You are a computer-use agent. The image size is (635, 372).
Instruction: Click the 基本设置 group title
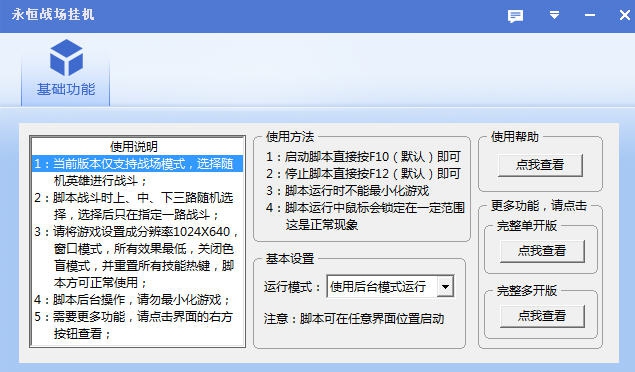click(290, 259)
